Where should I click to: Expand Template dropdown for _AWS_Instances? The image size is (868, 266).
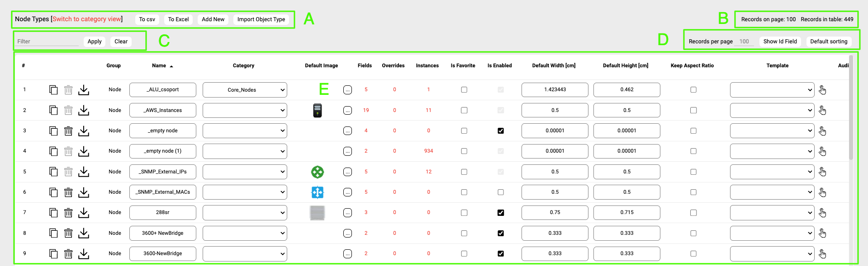pyautogui.click(x=772, y=110)
